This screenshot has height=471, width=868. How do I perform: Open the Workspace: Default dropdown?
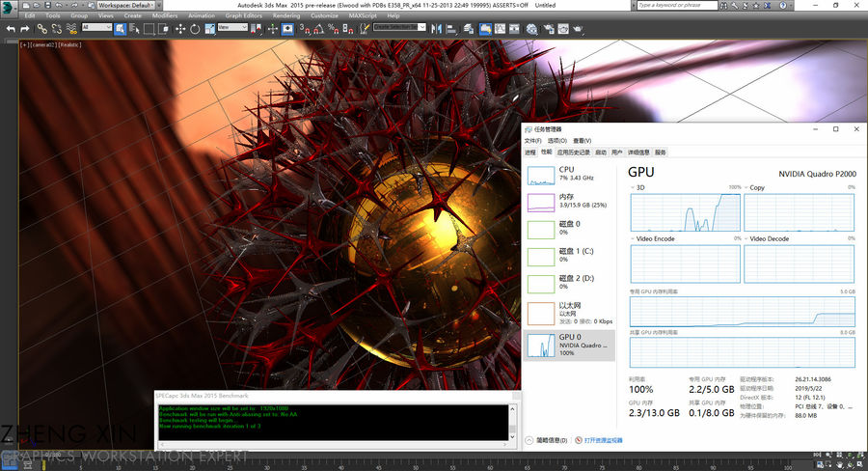(x=126, y=5)
